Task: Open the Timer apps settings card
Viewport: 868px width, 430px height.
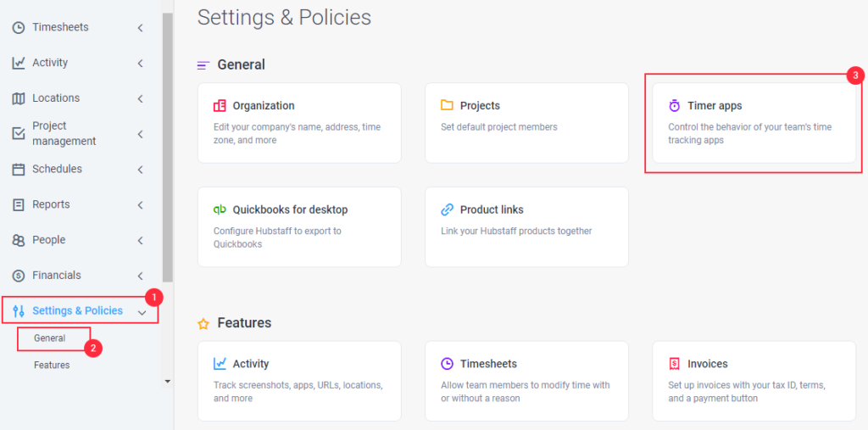Action: (x=754, y=123)
